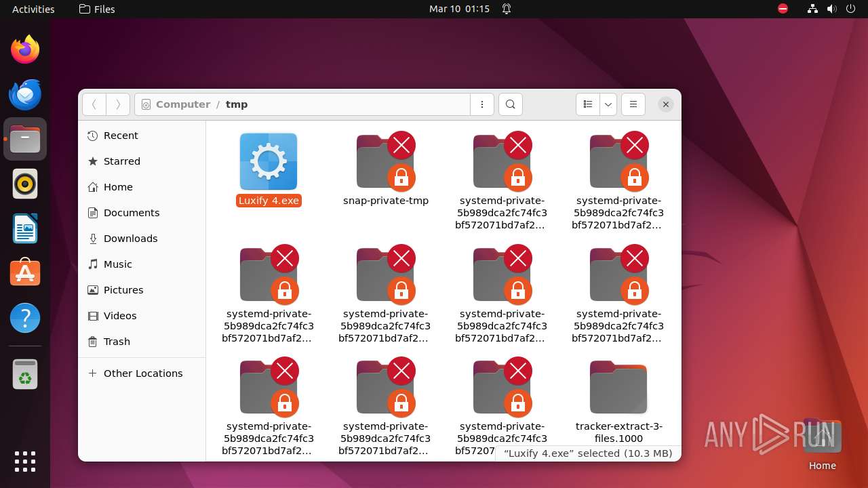Click the red do-not-disturb indicator icon
This screenshot has height=488, width=868.
click(x=783, y=9)
